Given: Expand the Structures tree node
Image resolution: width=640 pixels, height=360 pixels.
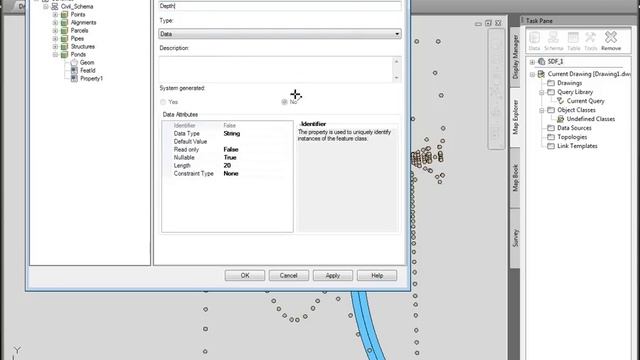Looking at the screenshot, I should point(55,47).
